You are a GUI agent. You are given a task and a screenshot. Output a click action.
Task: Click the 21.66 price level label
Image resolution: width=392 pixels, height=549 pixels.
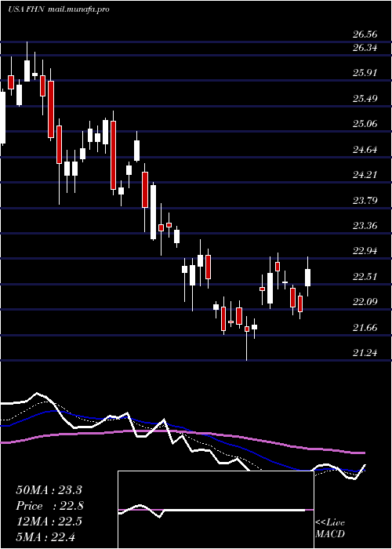(365, 328)
